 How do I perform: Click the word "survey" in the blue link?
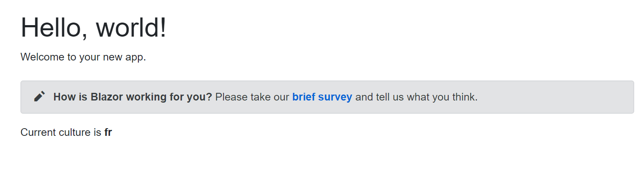[x=335, y=97]
